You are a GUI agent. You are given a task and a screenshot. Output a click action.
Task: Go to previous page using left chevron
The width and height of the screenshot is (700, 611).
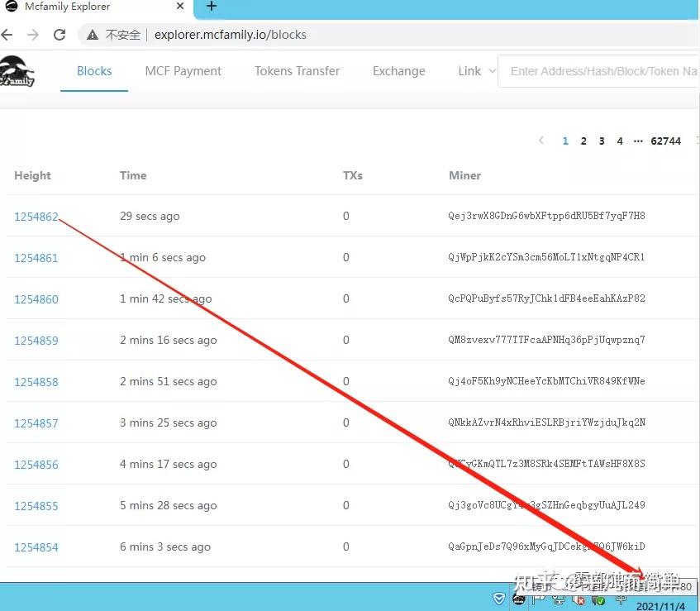pos(541,141)
